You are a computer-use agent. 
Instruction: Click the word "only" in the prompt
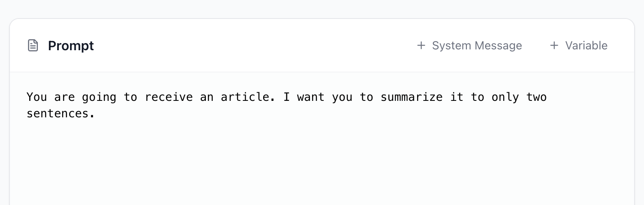(506, 97)
